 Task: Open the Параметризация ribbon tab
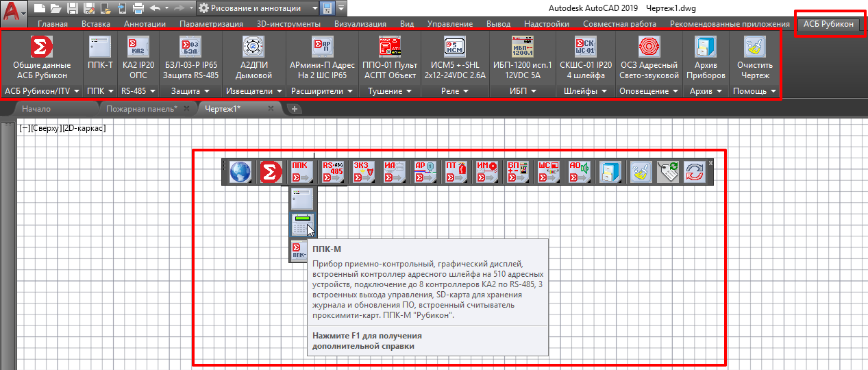point(211,24)
